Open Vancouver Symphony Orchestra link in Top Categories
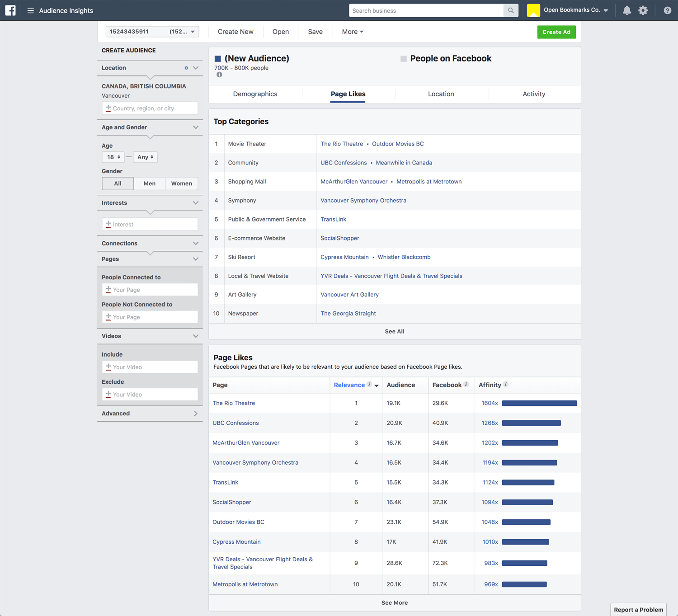Viewport: 678px width, 616px height. (x=363, y=201)
